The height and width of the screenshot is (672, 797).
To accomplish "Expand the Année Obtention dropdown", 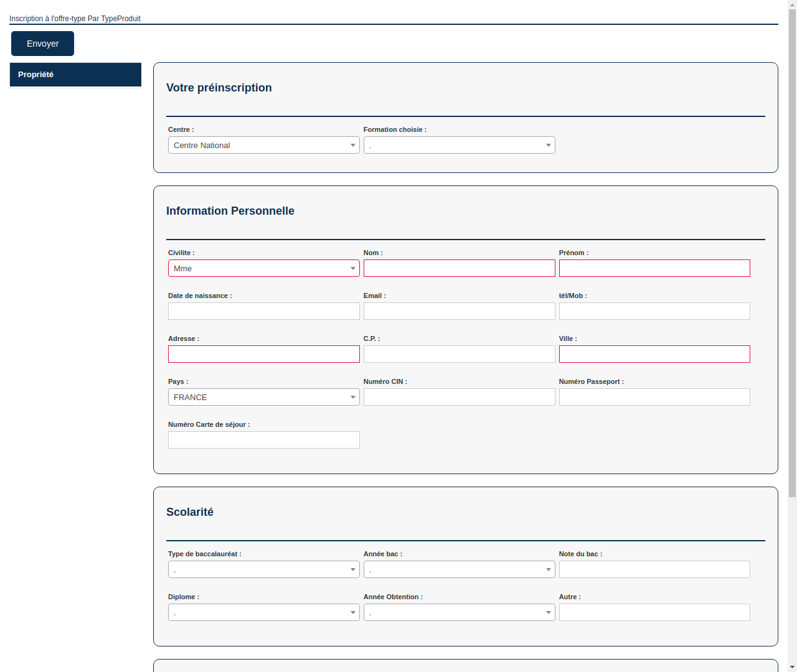I will click(459, 612).
